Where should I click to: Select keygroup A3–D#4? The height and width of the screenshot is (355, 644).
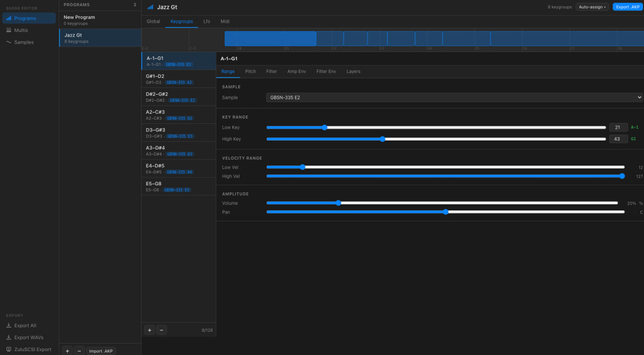pos(179,151)
